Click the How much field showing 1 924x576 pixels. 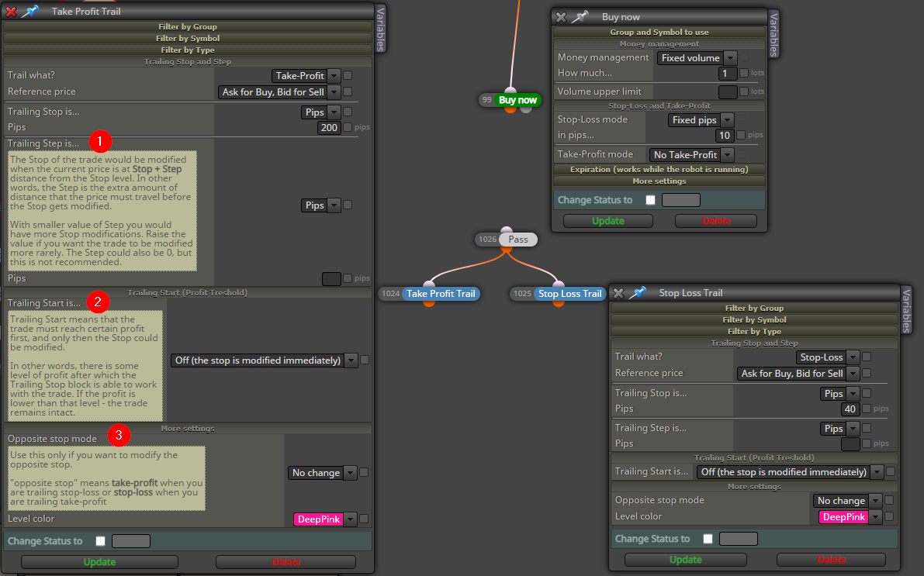pos(728,74)
